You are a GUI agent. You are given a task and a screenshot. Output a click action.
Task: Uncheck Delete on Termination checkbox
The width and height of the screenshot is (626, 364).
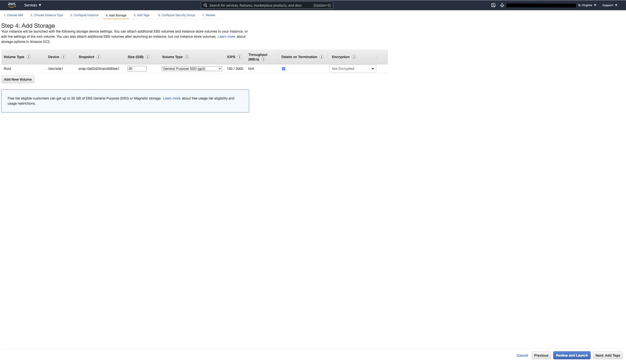click(x=283, y=69)
